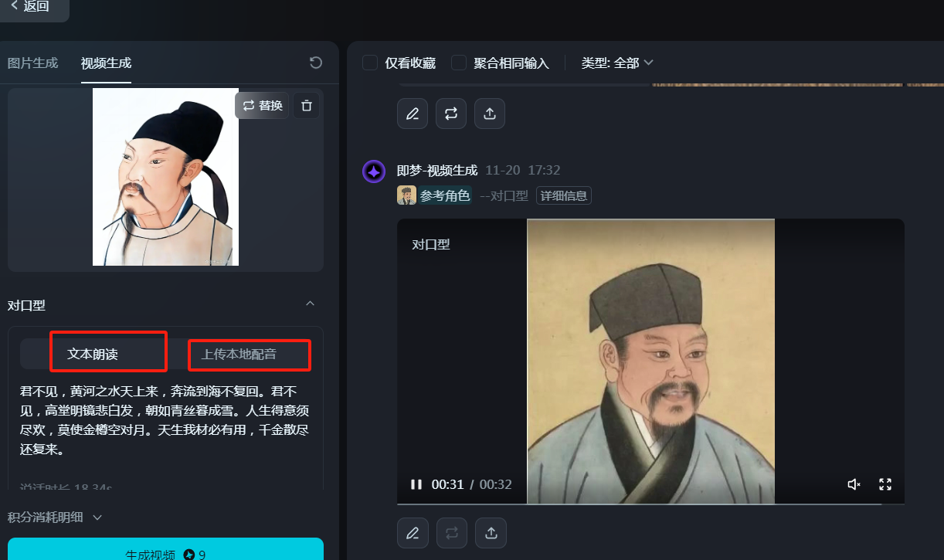Edit the generated video via pencil icon
Screen dimensions: 944x560
[412, 533]
